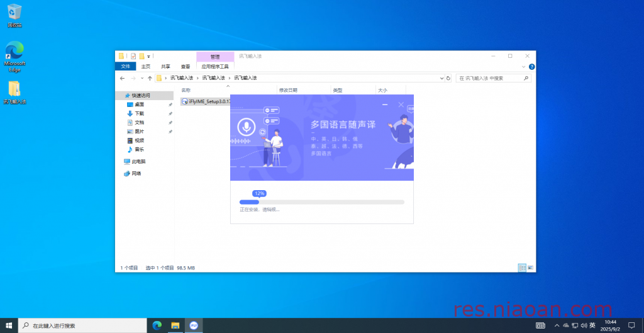This screenshot has width=644, height=333.
Task: Click the installer progress bar
Action: pos(321,202)
